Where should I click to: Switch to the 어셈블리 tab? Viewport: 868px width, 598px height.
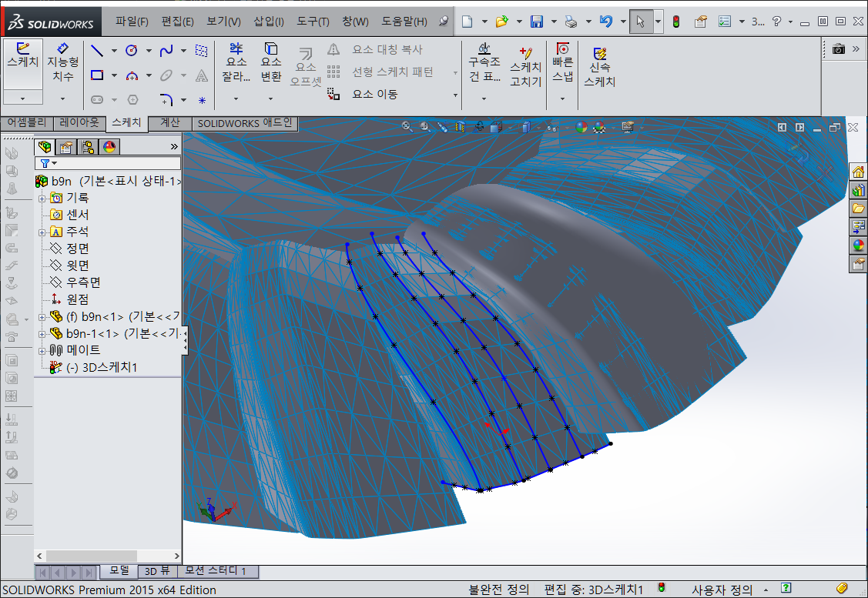26,123
